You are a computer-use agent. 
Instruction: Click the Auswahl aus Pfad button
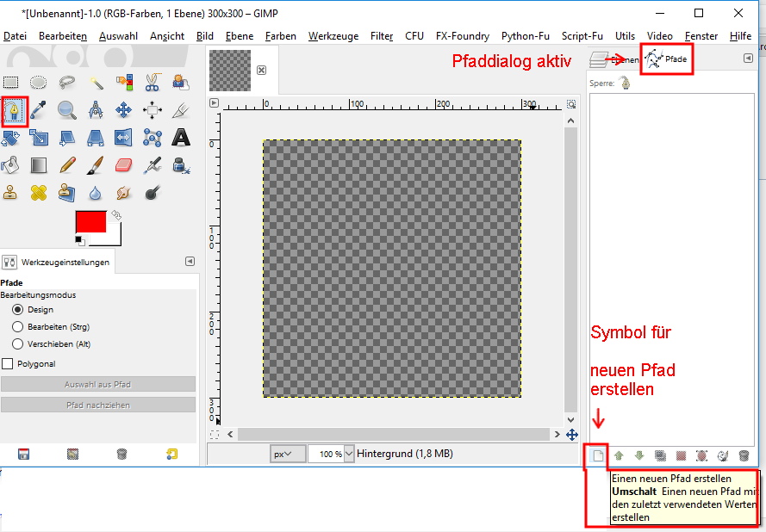[x=98, y=384]
